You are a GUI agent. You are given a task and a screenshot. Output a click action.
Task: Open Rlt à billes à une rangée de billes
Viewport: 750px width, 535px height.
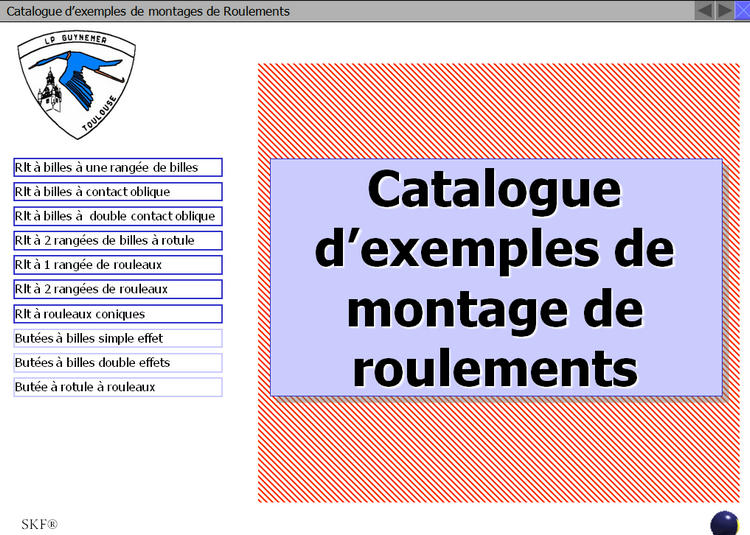(x=118, y=167)
